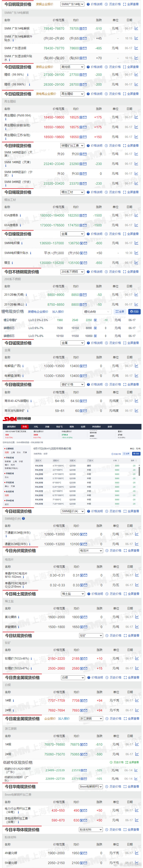
Task: Open the 8mm电解铜杆 dropdown in 华南 section
Action: click(x=91, y=786)
